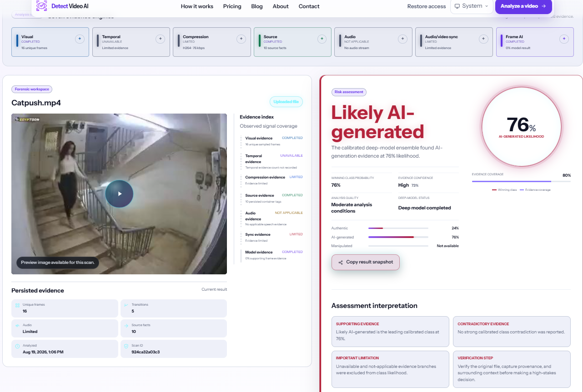Click the Uploaded file badge

point(286,102)
